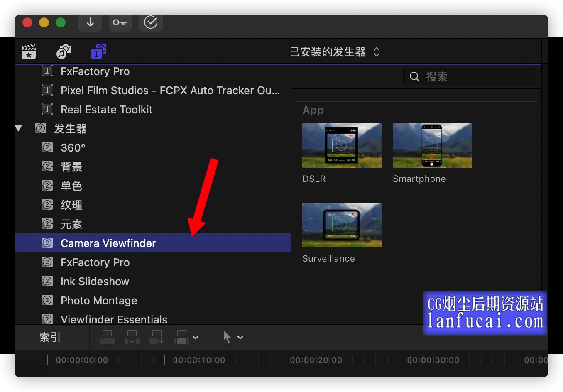The image size is (563, 392).
Task: Select the 纹理 generators category
Action: [x=153, y=205]
